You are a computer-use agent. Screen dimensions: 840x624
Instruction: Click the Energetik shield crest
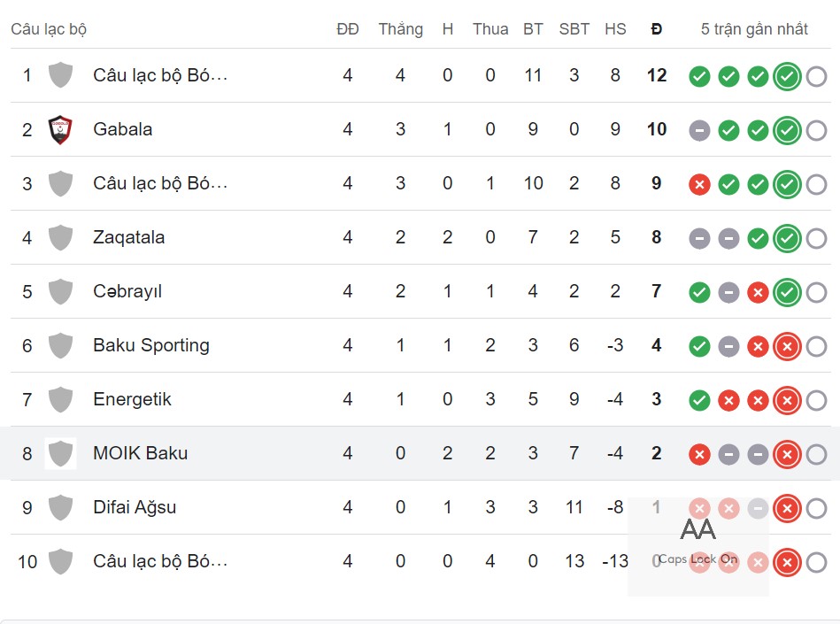tap(60, 400)
